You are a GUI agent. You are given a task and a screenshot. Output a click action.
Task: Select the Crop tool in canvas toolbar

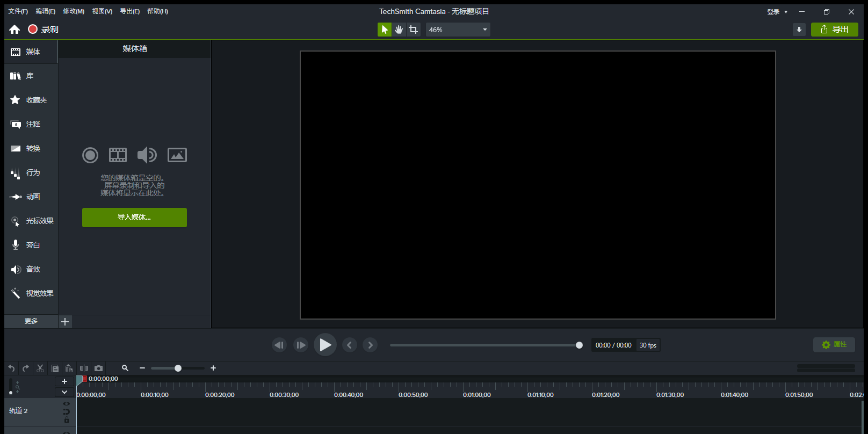tap(413, 30)
